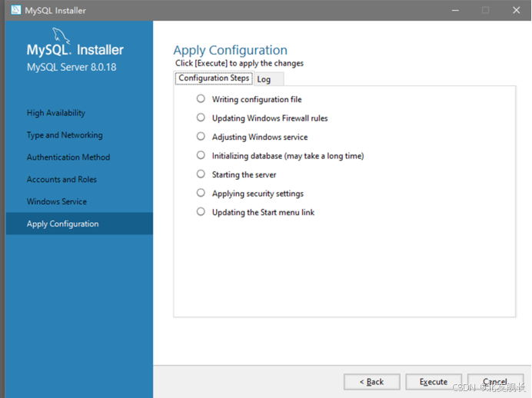The image size is (532, 398).
Task: Open the Accounts and Roles step
Action: point(62,179)
